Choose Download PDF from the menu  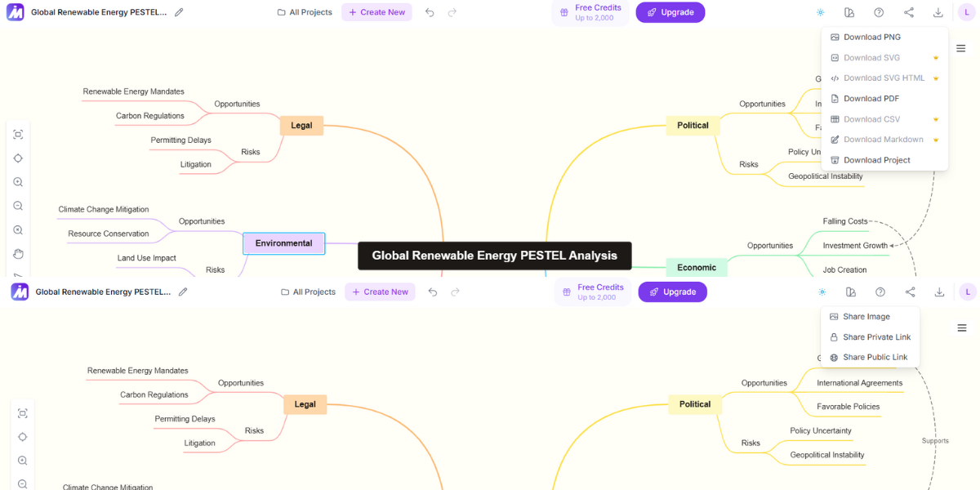(871, 99)
